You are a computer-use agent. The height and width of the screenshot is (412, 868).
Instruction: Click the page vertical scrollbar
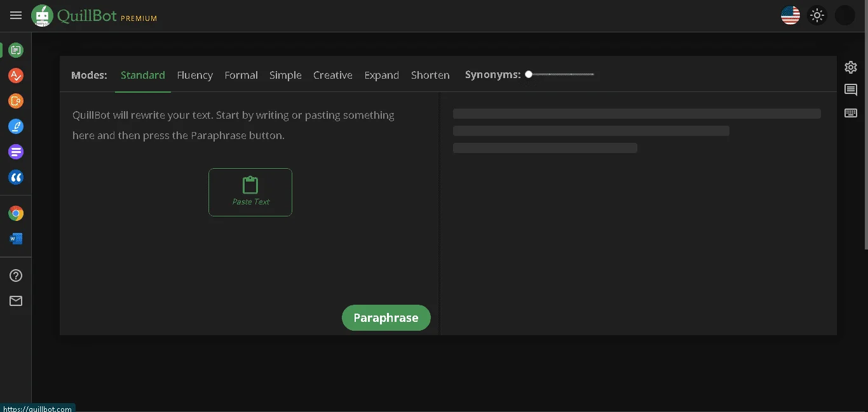[x=865, y=124]
